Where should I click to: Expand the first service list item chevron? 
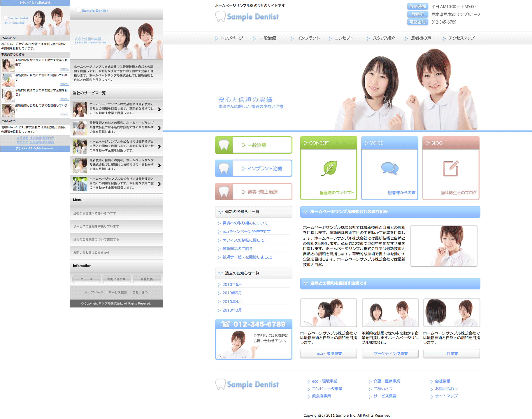click(x=159, y=109)
